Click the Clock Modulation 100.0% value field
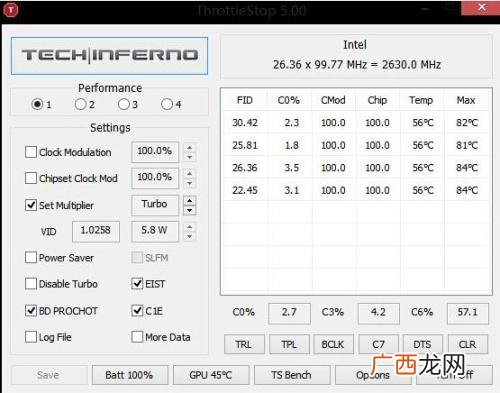Screen dimensions: 500x393 pos(155,152)
